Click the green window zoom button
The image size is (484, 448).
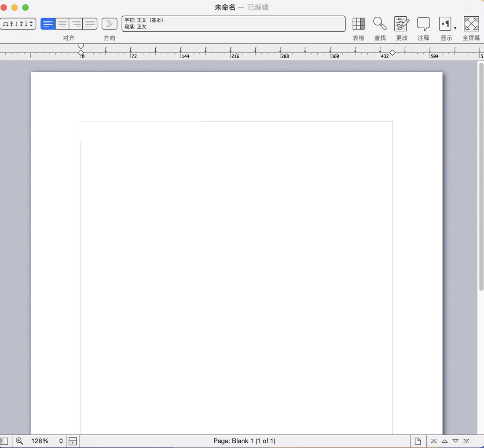[26, 7]
